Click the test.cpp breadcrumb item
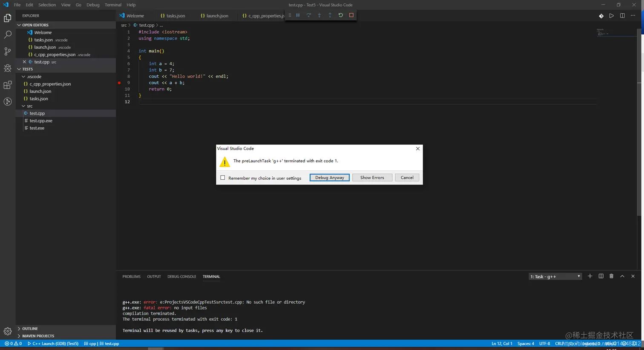Image resolution: width=644 pixels, height=350 pixels. pos(144,25)
